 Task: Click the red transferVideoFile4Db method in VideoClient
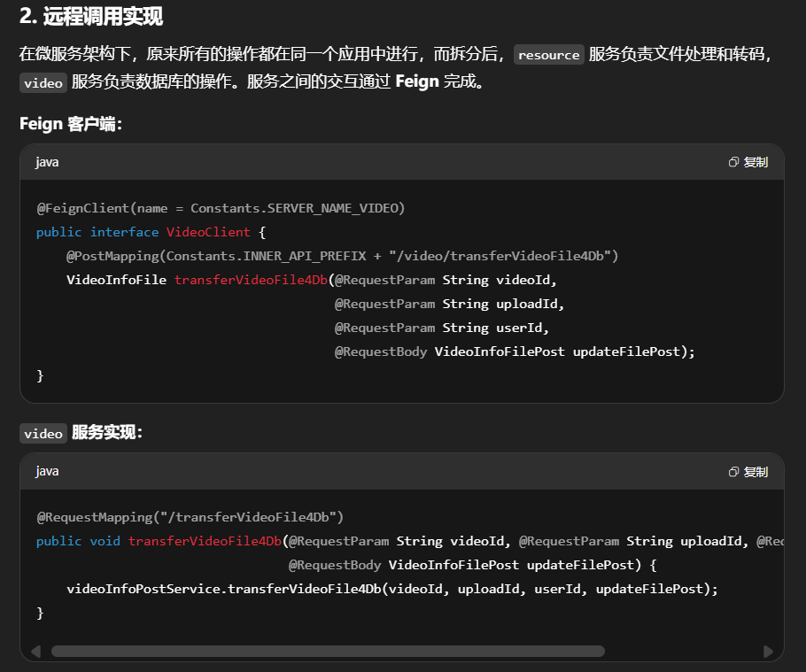[x=251, y=280]
